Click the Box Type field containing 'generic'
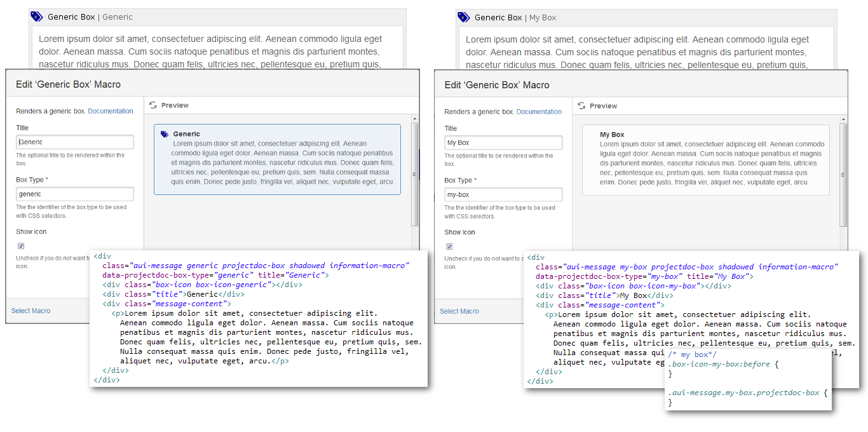Image resolution: width=868 pixels, height=432 pixels. (x=75, y=194)
